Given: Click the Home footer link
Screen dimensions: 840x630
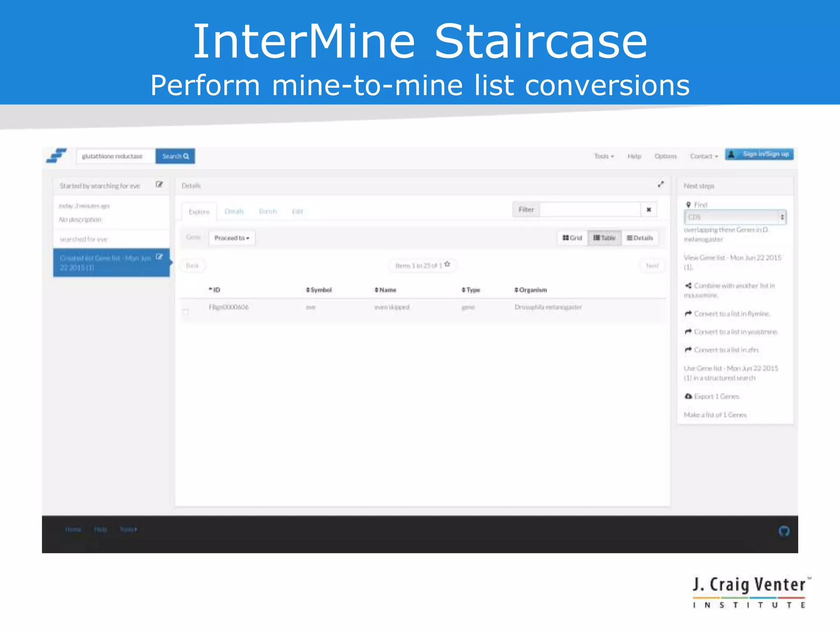Looking at the screenshot, I should (73, 530).
